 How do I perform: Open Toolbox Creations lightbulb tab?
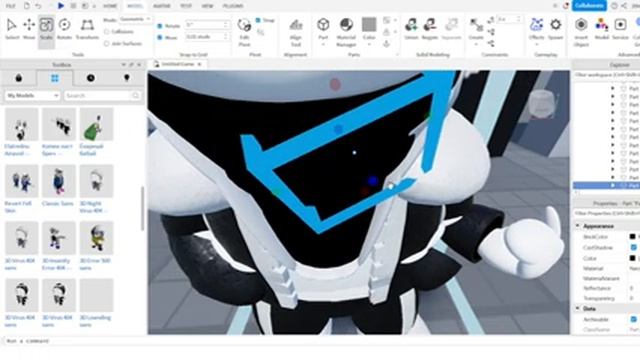[x=127, y=78]
